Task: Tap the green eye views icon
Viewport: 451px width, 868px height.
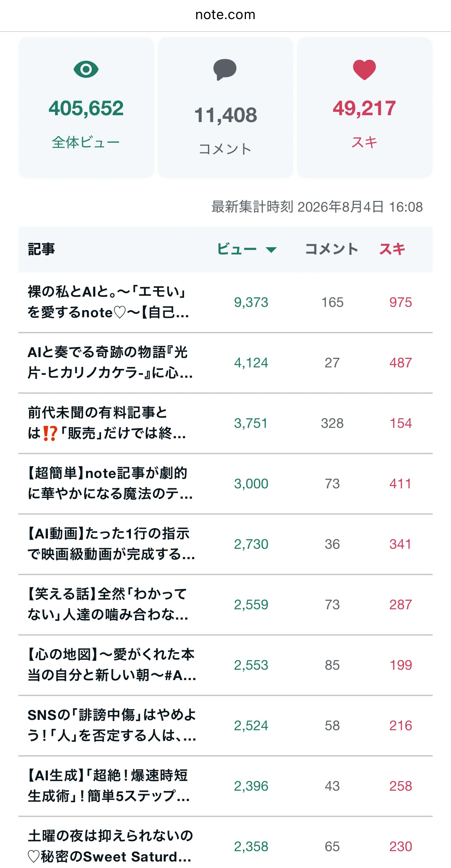Action: coord(86,69)
